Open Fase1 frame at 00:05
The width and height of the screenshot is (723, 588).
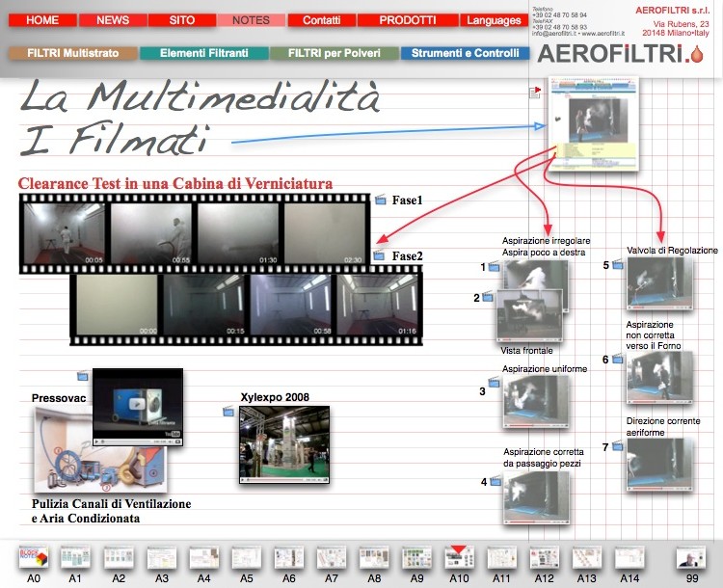tap(64, 234)
